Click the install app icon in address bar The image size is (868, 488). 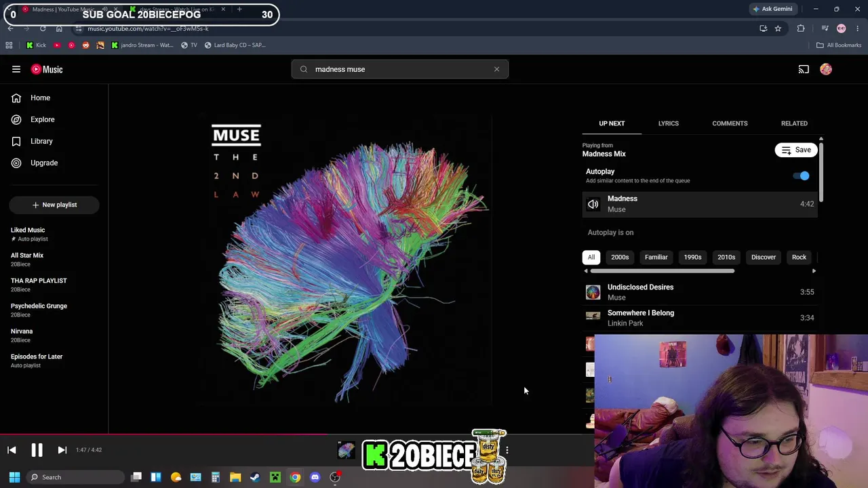[763, 28]
